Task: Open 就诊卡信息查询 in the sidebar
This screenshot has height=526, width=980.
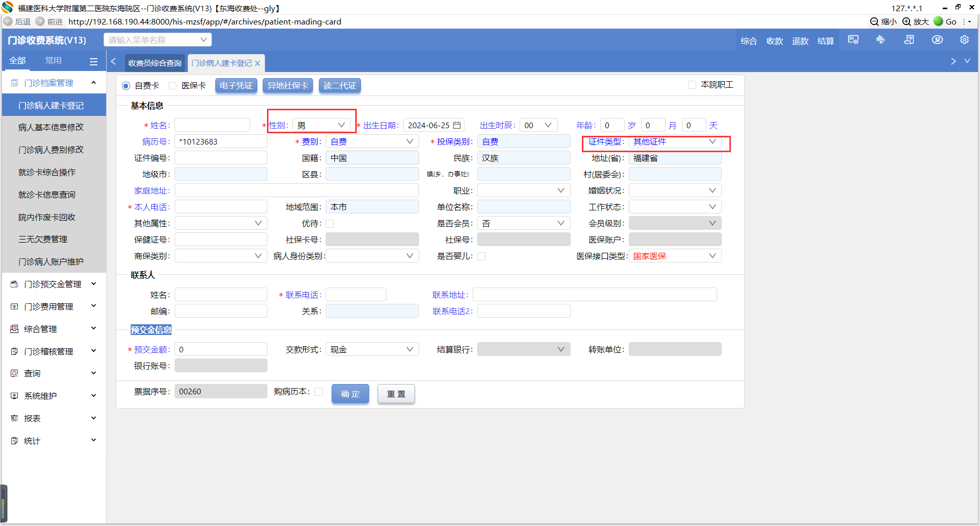Action: (x=54, y=195)
